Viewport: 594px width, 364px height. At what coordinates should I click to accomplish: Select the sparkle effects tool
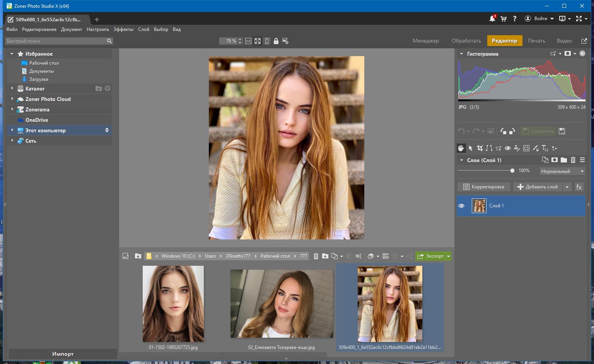(x=554, y=148)
